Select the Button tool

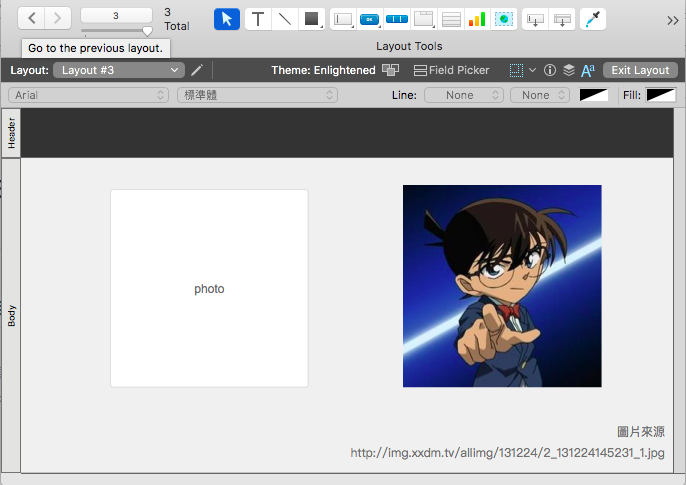click(x=370, y=19)
